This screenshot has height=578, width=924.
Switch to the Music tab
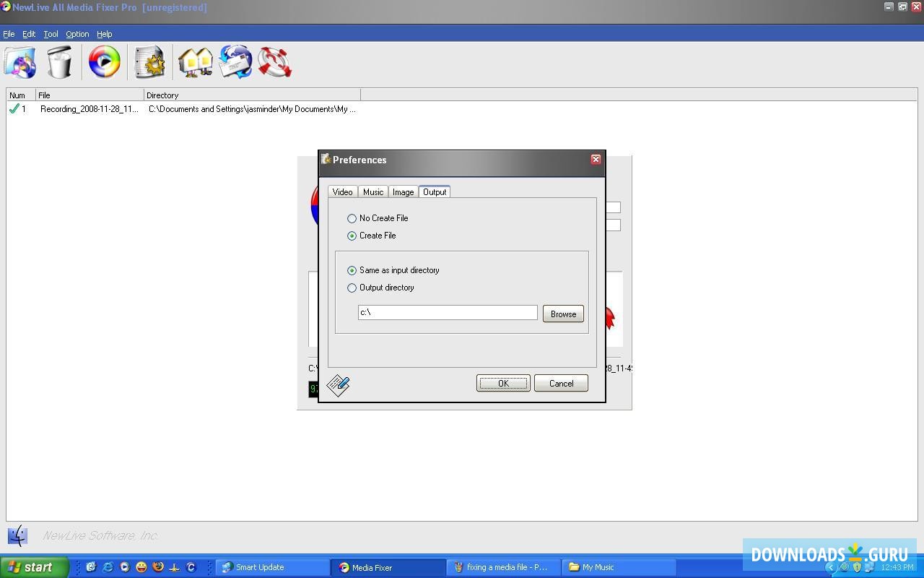pos(373,192)
